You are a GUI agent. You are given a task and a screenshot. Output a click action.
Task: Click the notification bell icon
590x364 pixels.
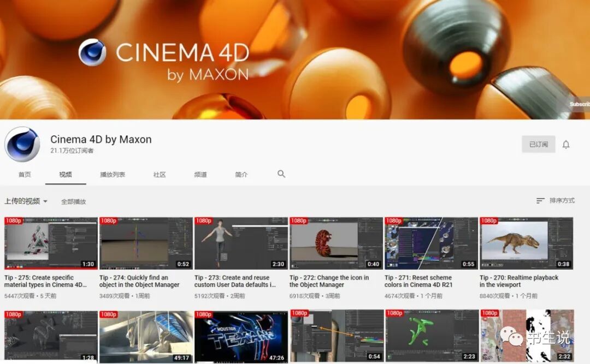point(567,144)
